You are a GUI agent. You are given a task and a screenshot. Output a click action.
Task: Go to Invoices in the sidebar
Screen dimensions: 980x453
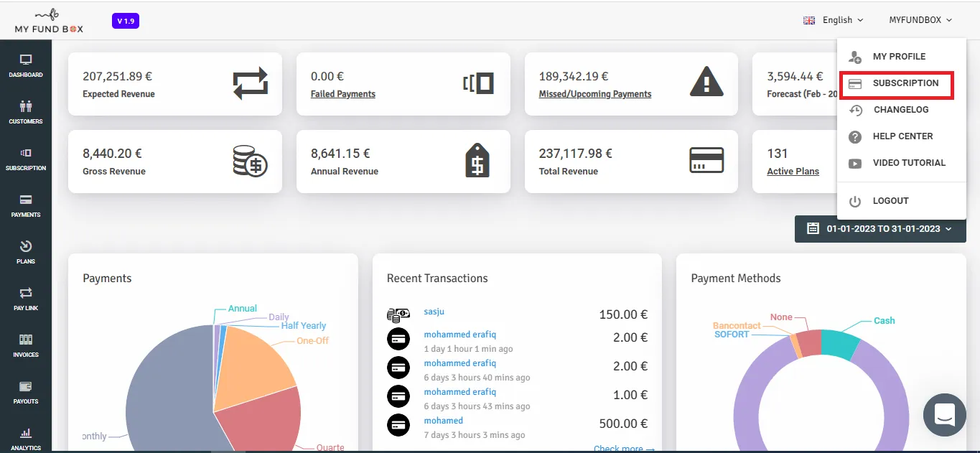pos(26,345)
